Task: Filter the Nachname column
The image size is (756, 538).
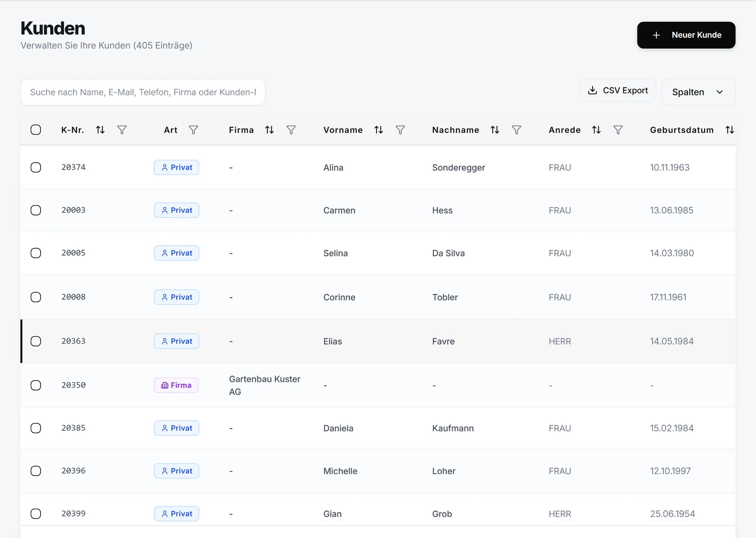Action: (516, 130)
